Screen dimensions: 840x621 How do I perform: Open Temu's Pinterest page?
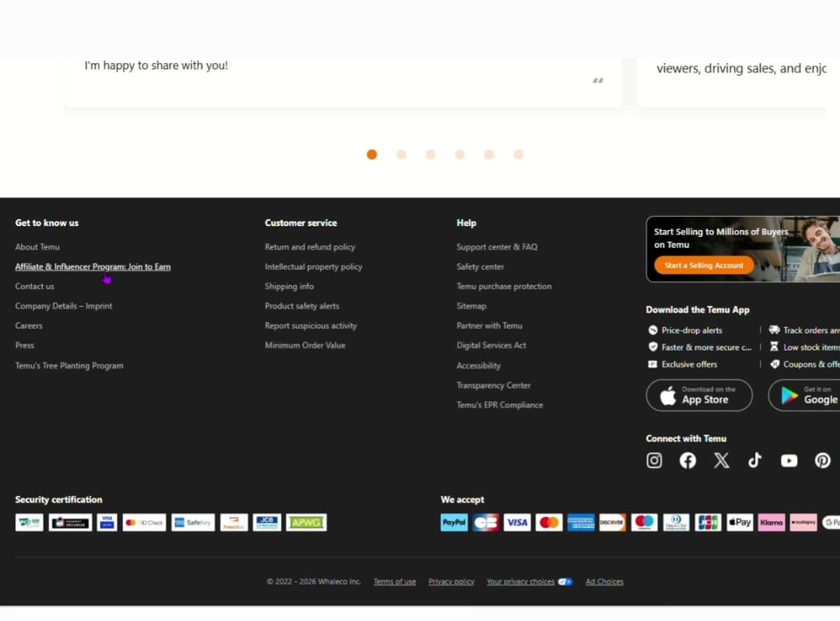click(823, 460)
